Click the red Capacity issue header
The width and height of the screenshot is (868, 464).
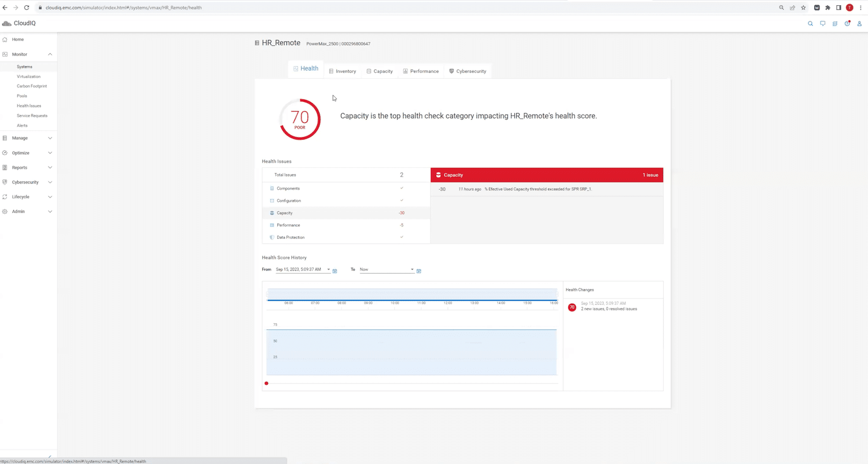547,175
